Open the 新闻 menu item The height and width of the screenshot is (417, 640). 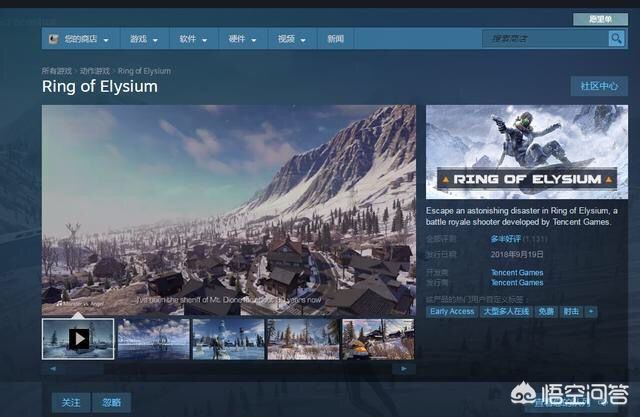coord(336,39)
